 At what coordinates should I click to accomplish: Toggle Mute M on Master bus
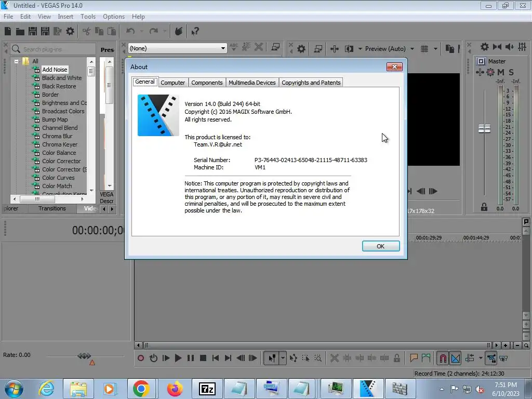click(x=501, y=72)
